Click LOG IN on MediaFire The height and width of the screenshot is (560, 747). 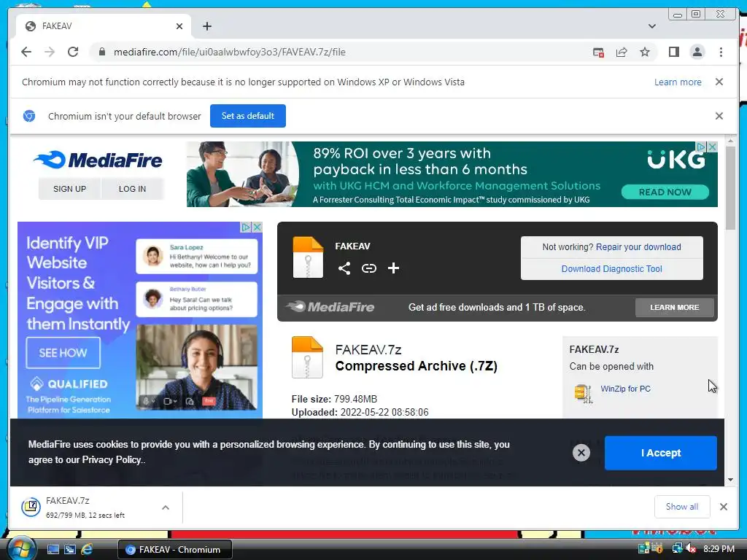(133, 189)
